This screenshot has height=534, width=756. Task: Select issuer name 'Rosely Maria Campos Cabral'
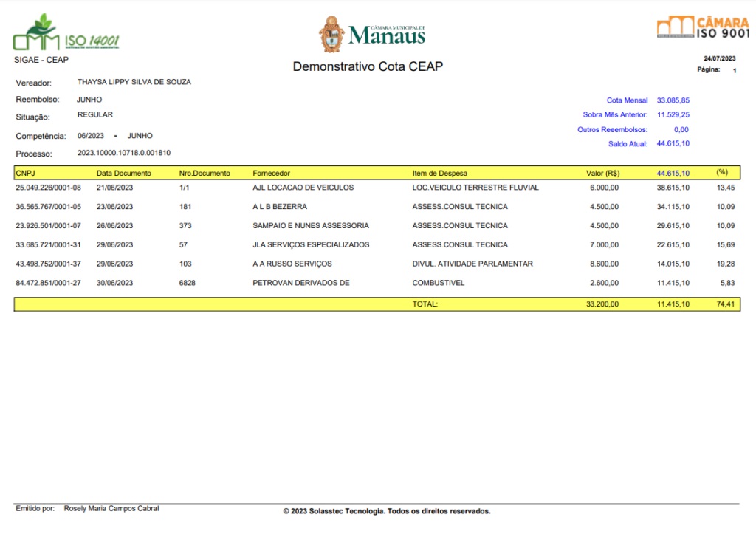[x=111, y=508]
